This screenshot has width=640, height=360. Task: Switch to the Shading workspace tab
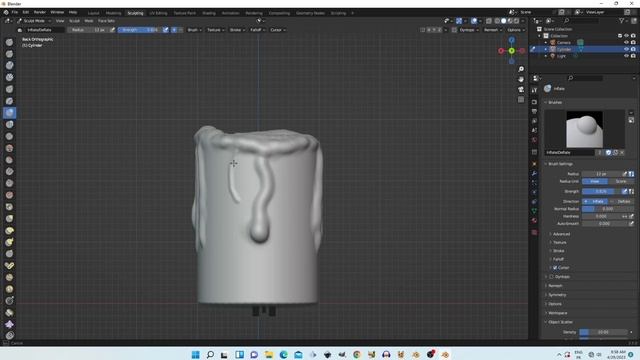pos(209,13)
